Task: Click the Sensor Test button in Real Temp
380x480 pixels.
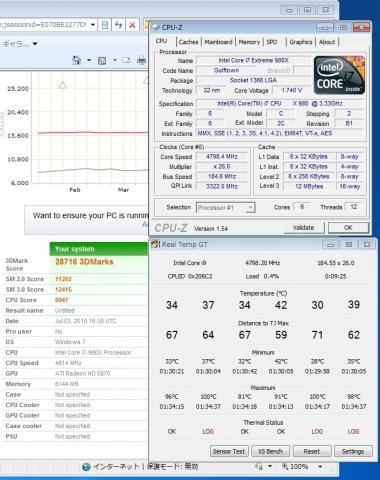Action: (229, 451)
